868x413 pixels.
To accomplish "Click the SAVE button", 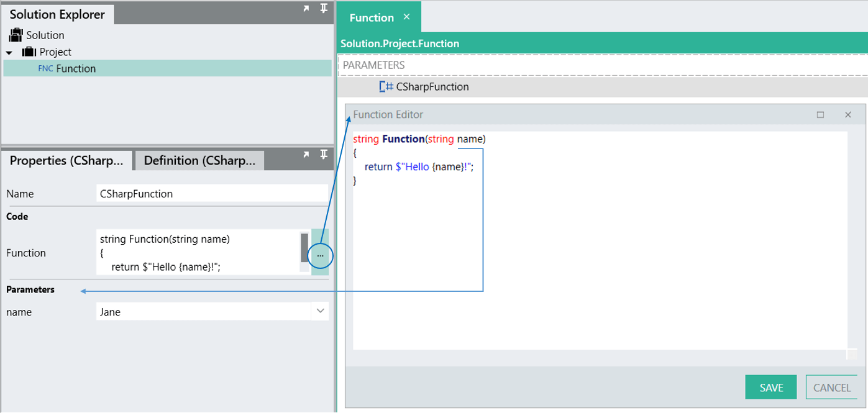I will (771, 388).
